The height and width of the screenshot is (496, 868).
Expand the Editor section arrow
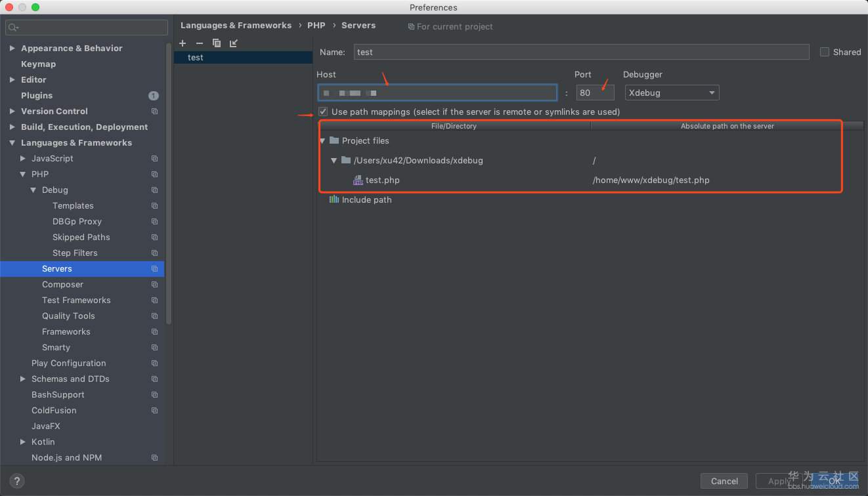12,80
